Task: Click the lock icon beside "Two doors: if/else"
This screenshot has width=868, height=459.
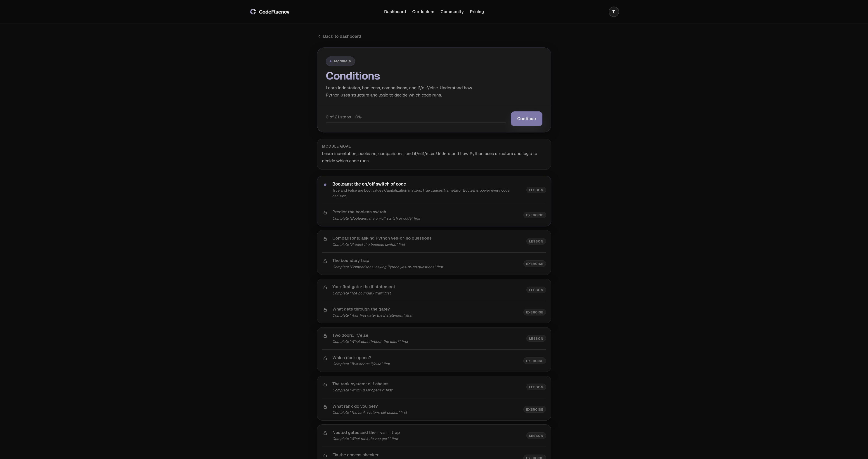Action: coord(325,336)
